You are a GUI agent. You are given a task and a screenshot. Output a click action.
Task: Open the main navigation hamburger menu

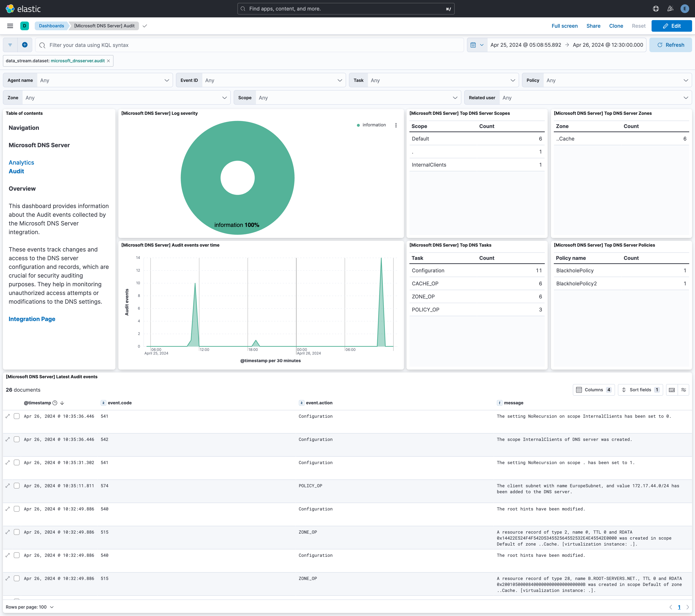pos(10,26)
